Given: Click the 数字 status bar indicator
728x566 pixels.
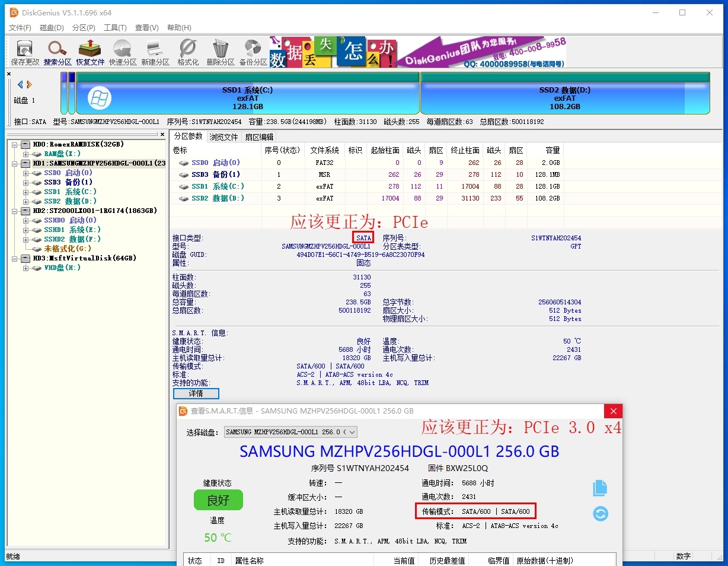Looking at the screenshot, I should pyautogui.click(x=684, y=557).
